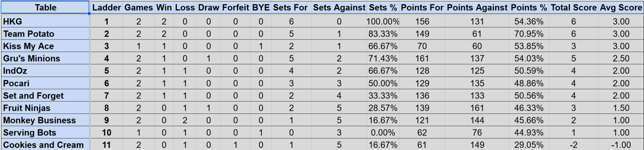Click the Sets % column header
This screenshot has width=644, height=150.
pos(383,7)
